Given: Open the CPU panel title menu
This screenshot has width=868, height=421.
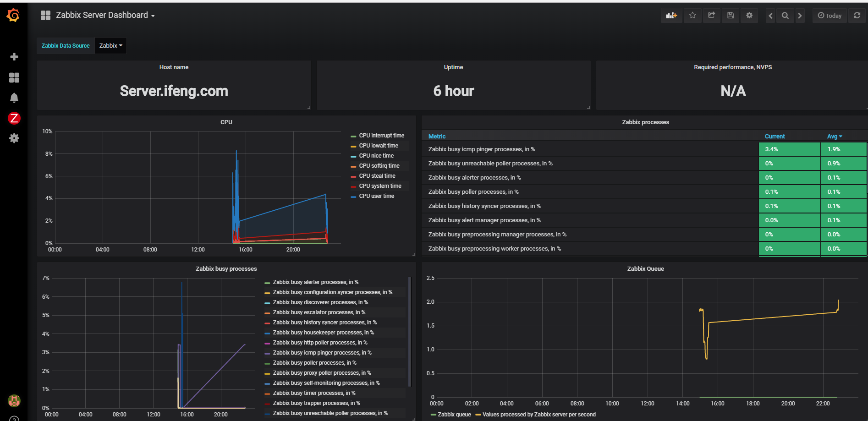Looking at the screenshot, I should point(226,122).
